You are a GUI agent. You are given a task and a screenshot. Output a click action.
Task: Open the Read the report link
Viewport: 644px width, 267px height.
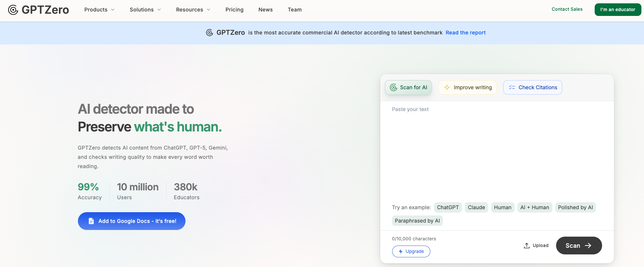click(x=466, y=33)
